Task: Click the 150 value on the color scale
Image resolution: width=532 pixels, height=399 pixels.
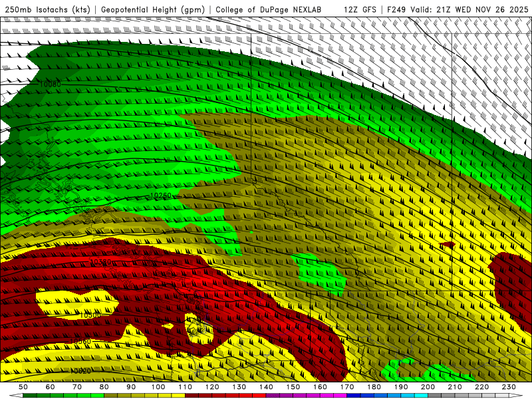Action: click(293, 387)
